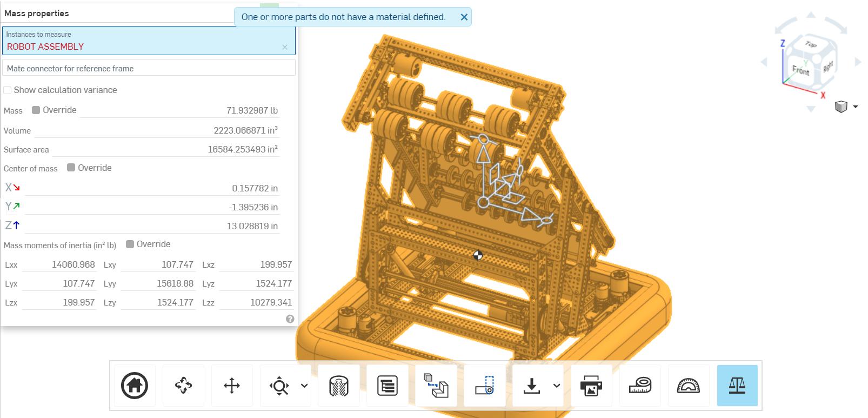The width and height of the screenshot is (868, 418).
Task: Click the print image icon
Action: 591,386
